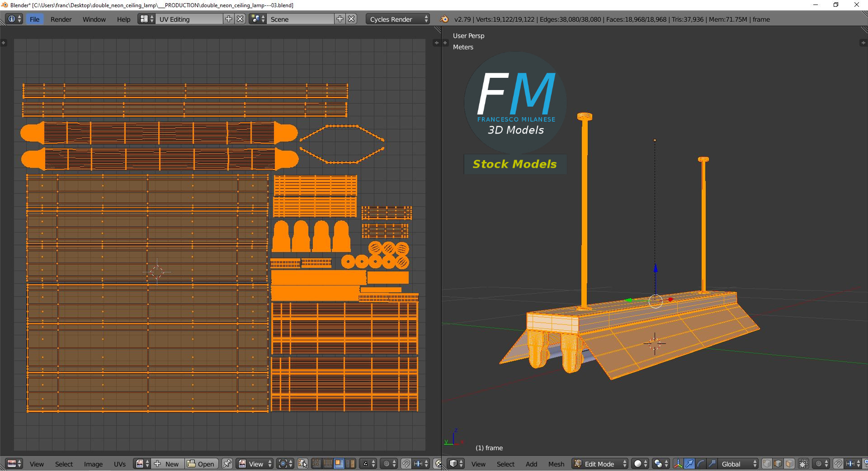Switch 3D view to face select mode
Image resolution: width=868 pixels, height=471 pixels.
point(789,464)
